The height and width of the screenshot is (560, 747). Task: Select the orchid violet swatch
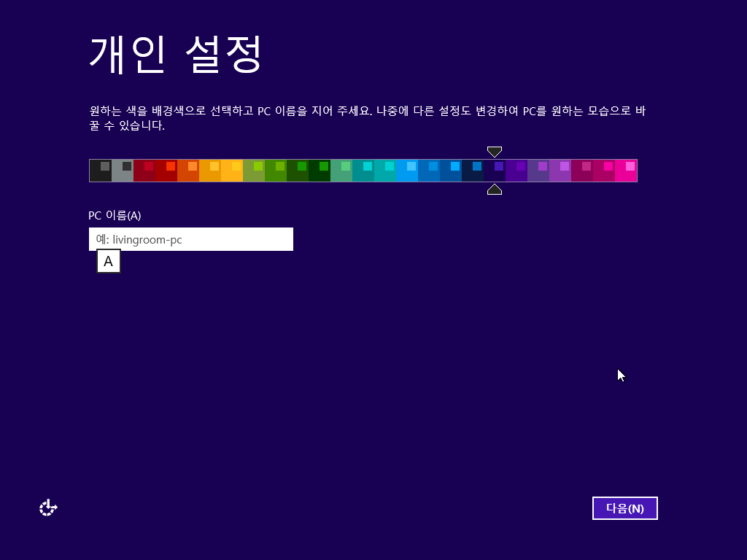point(561,171)
